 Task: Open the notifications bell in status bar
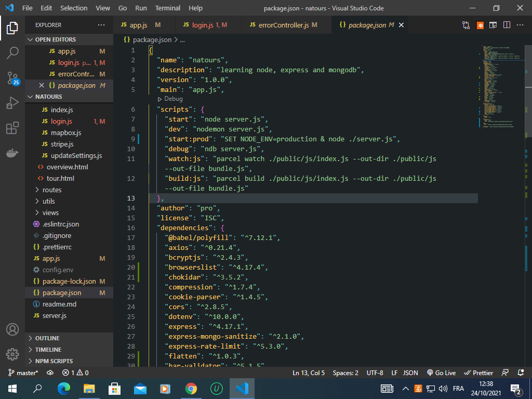[x=521, y=373]
